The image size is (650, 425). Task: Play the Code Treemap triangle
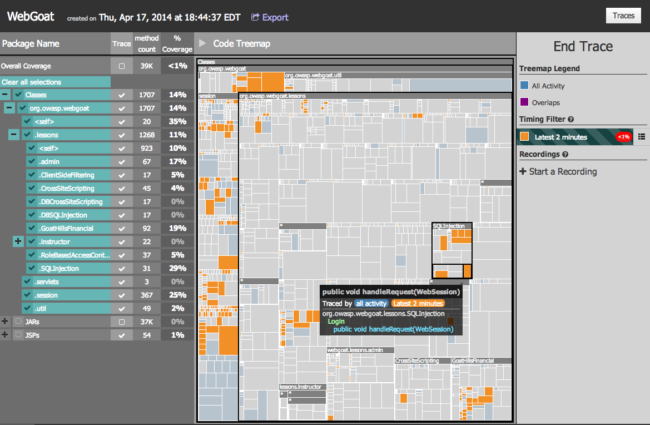coord(202,43)
